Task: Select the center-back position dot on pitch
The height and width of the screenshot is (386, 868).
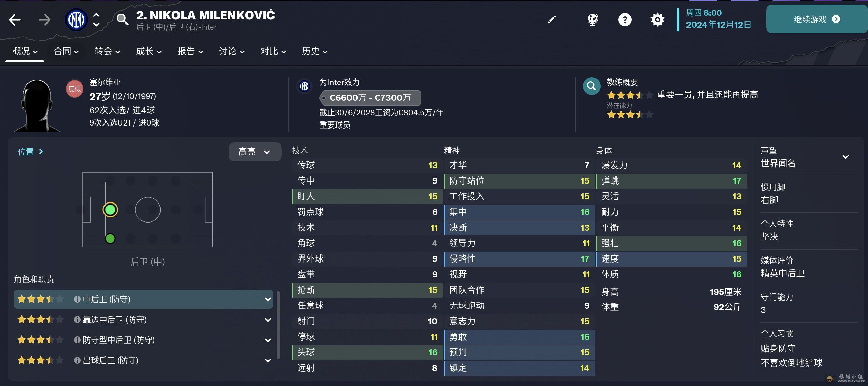Action: pyautogui.click(x=110, y=210)
